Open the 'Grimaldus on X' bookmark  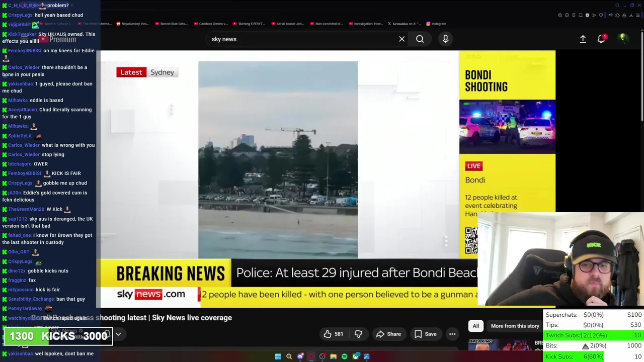coord(404,24)
